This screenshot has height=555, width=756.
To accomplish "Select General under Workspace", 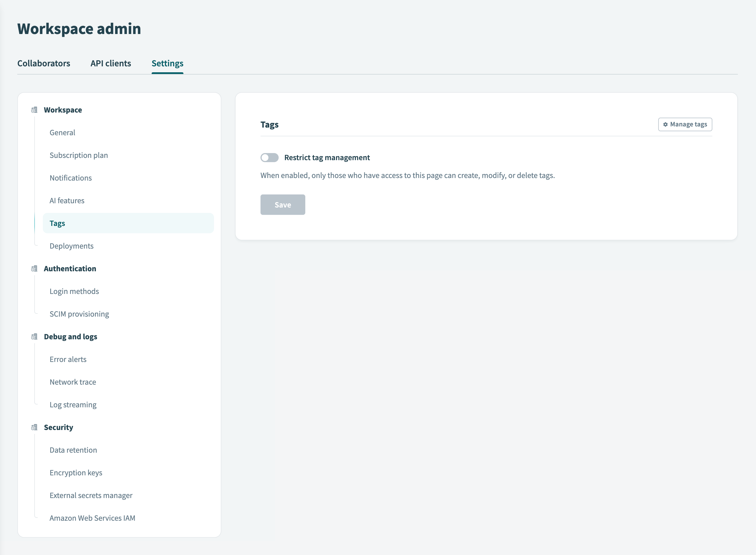I will 62,132.
